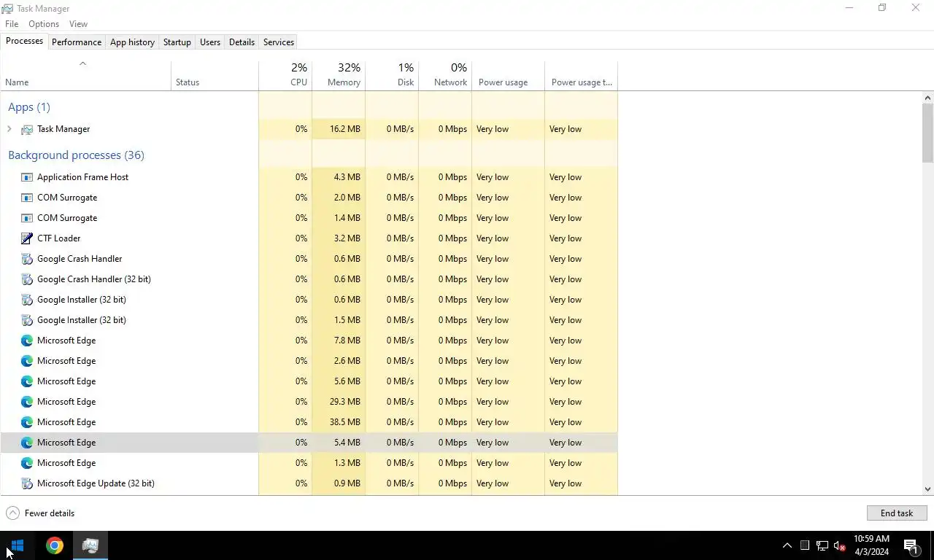Select the Application Frame Host name

click(82, 177)
